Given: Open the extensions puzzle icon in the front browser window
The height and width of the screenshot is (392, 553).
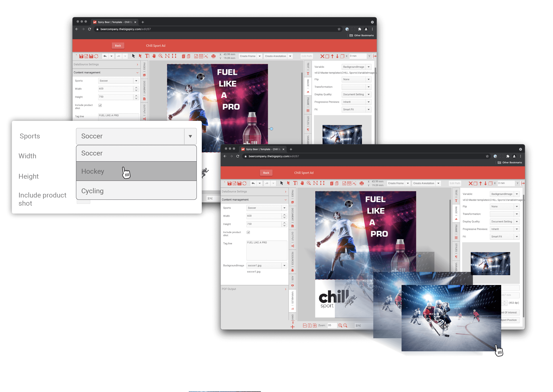Looking at the screenshot, I should click(508, 156).
